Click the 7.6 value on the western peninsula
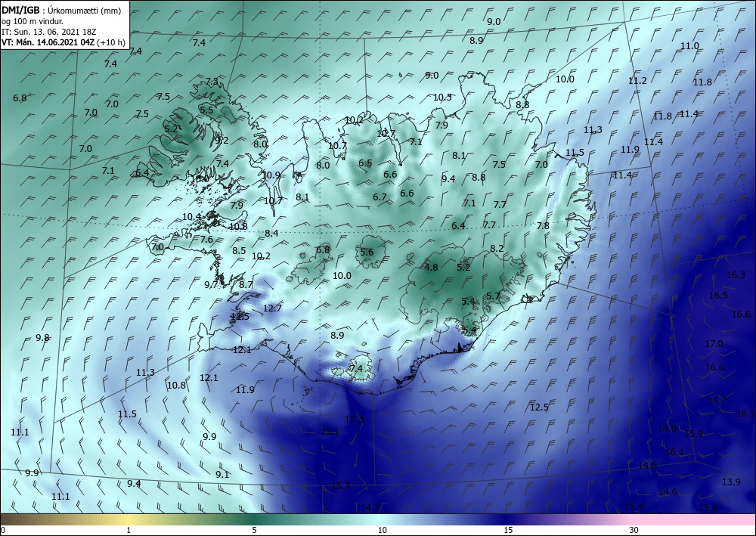The width and height of the screenshot is (756, 536). 206,240
